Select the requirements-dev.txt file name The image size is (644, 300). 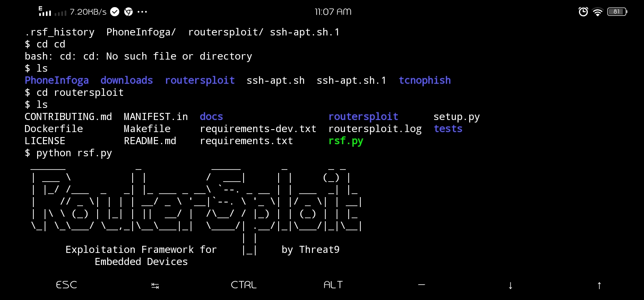(258, 129)
